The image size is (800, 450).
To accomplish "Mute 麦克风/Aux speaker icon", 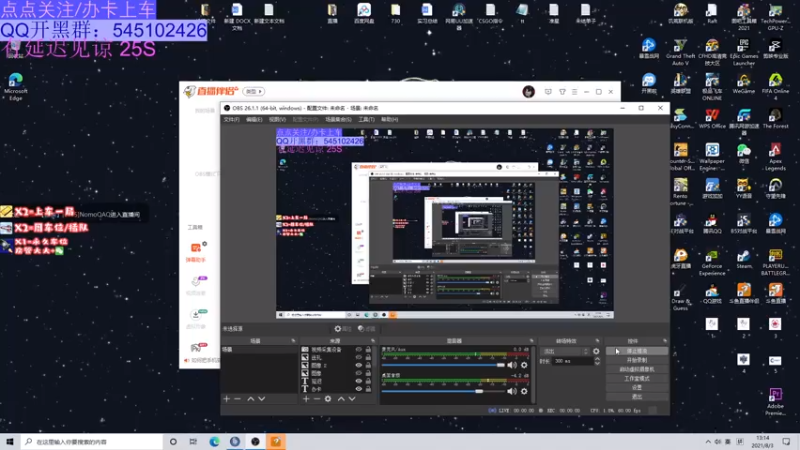I will coord(512,365).
